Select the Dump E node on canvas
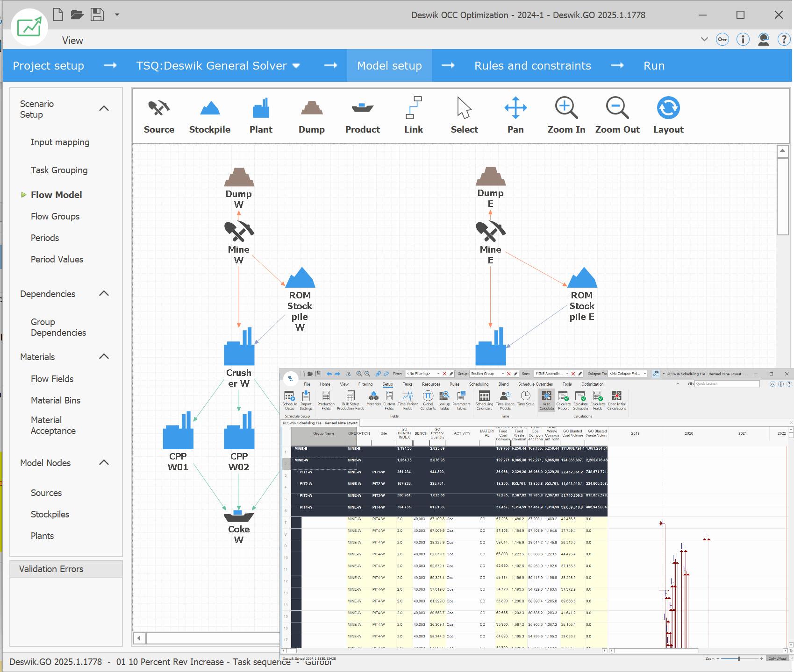Screen dimensions: 794x672 click(x=490, y=187)
